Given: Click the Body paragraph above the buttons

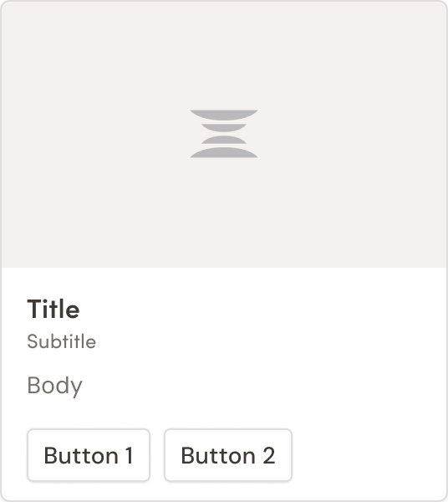Looking at the screenshot, I should tap(54, 386).
